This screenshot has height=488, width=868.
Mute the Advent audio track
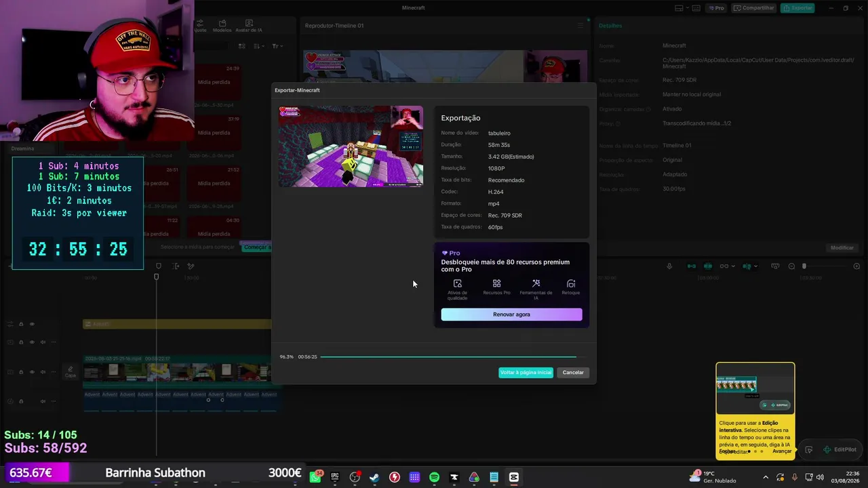[43, 400]
